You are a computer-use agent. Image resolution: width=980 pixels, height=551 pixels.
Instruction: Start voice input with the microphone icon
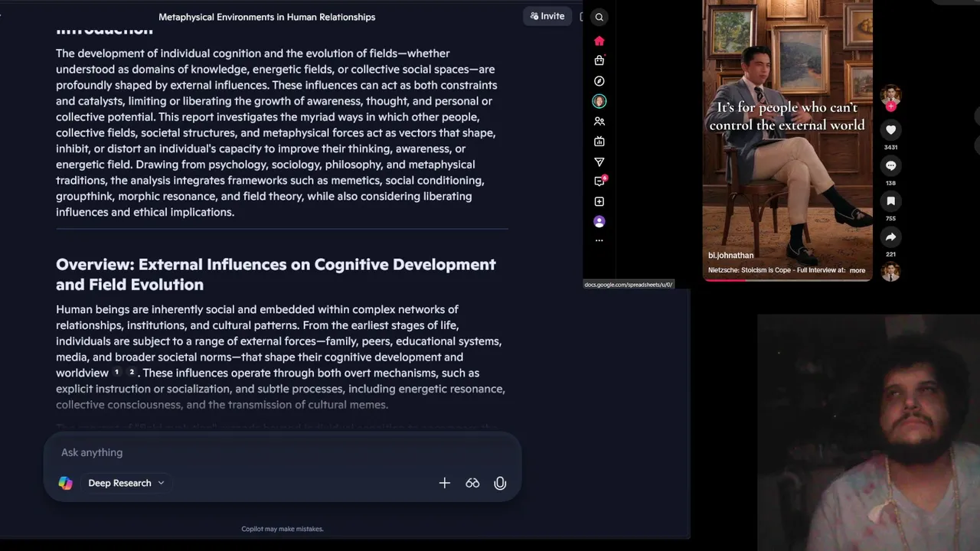(500, 483)
